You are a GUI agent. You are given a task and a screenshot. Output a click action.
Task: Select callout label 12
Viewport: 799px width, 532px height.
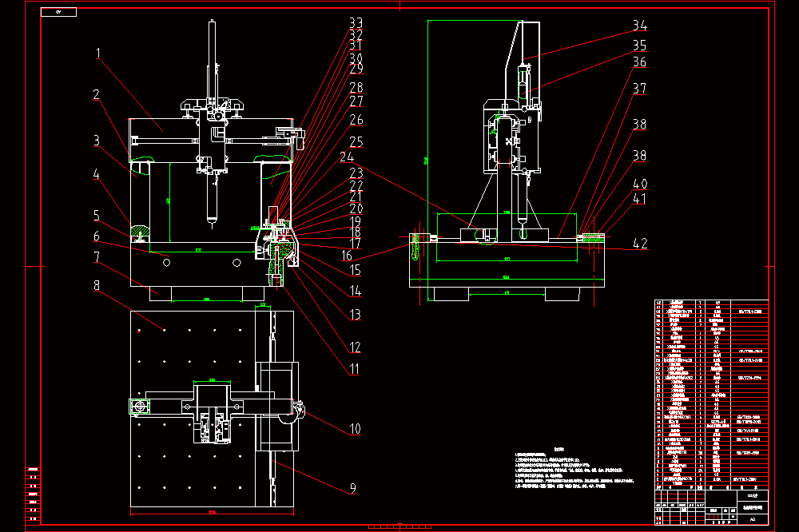tap(356, 347)
